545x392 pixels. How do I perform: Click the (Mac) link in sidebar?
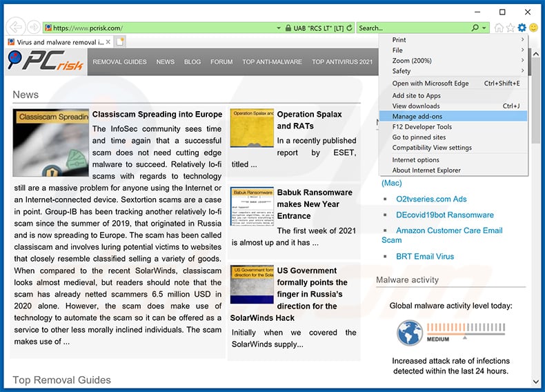tap(391, 183)
